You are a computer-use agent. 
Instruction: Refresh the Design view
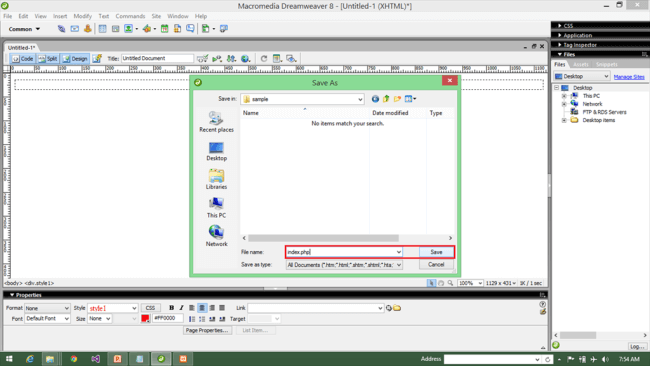[x=264, y=58]
